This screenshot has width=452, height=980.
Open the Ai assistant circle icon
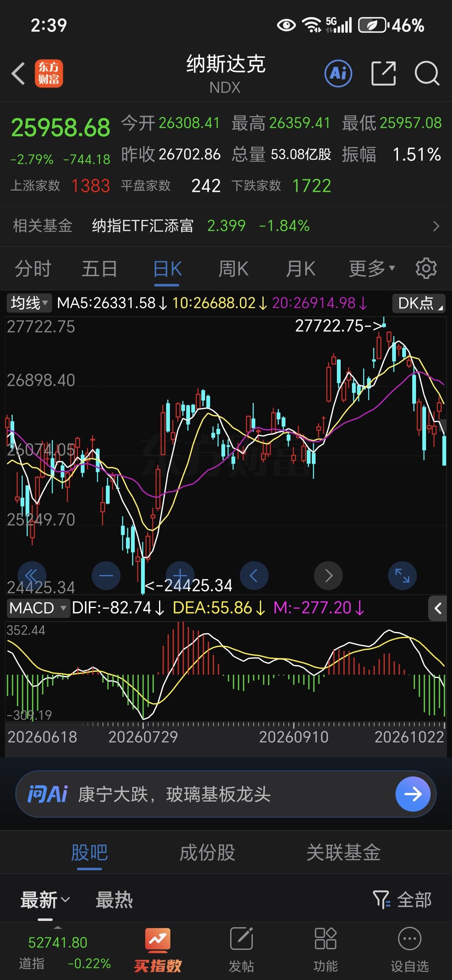(338, 74)
